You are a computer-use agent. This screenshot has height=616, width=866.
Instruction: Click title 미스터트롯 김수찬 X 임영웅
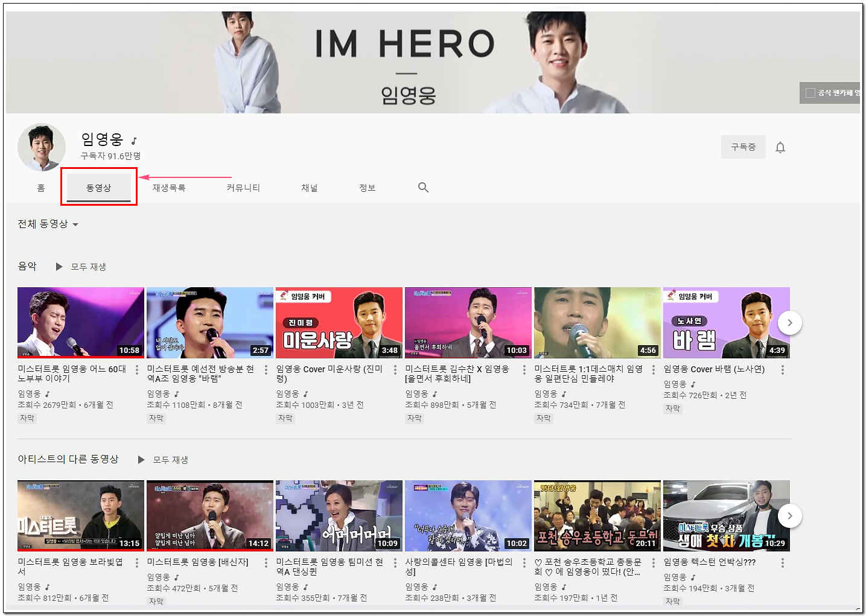pyautogui.click(x=457, y=374)
